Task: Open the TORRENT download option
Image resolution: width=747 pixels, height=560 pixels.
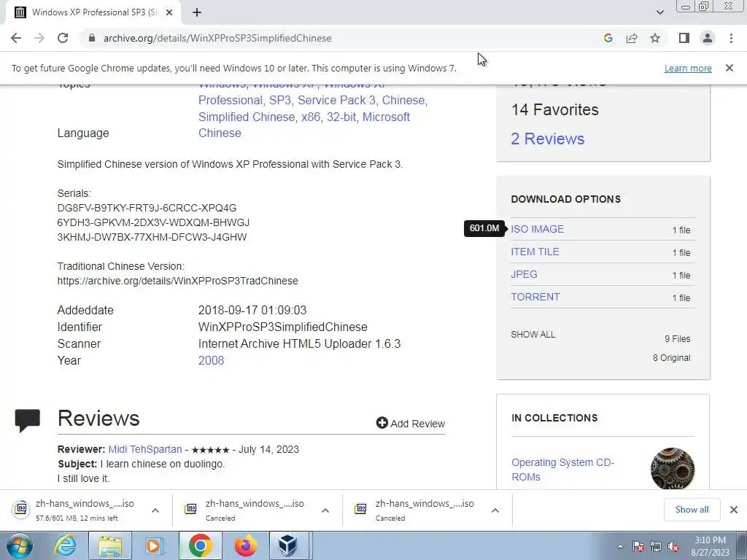Action: point(535,297)
